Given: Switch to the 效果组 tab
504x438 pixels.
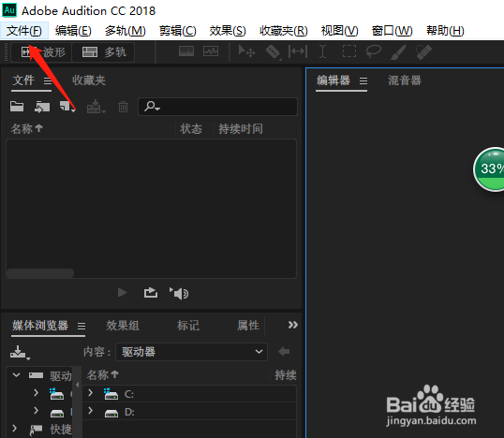Looking at the screenshot, I should click(x=123, y=326).
